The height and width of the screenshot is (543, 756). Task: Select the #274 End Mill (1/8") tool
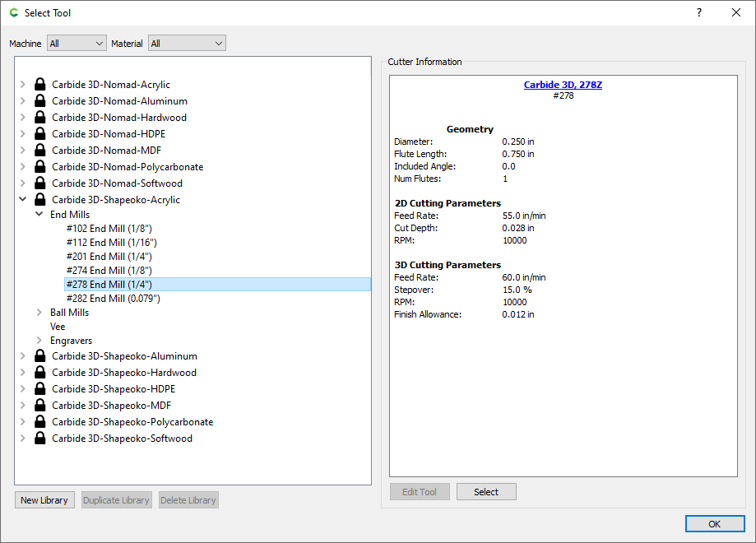click(x=109, y=271)
